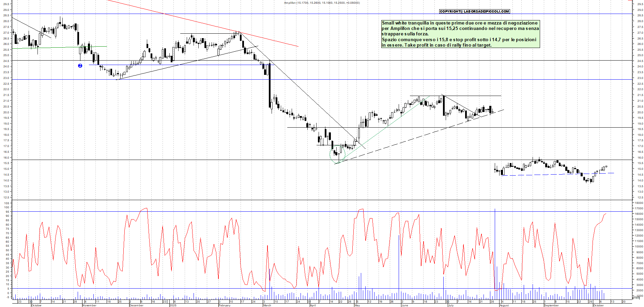Open the LABORSADEIPICCOLI.COM copyright label
This screenshot has height=307, width=644.
(x=474, y=11)
